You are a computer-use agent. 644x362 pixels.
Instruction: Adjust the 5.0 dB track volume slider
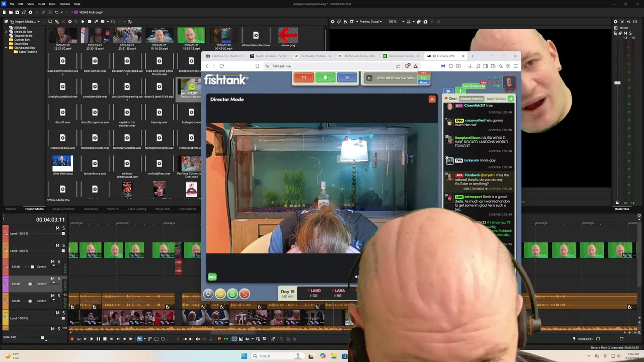(32, 267)
